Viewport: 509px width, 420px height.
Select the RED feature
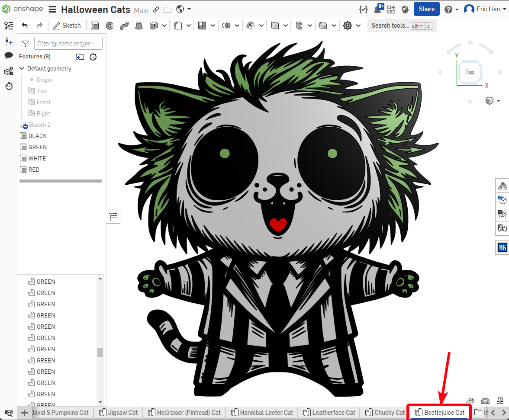pyautogui.click(x=34, y=170)
